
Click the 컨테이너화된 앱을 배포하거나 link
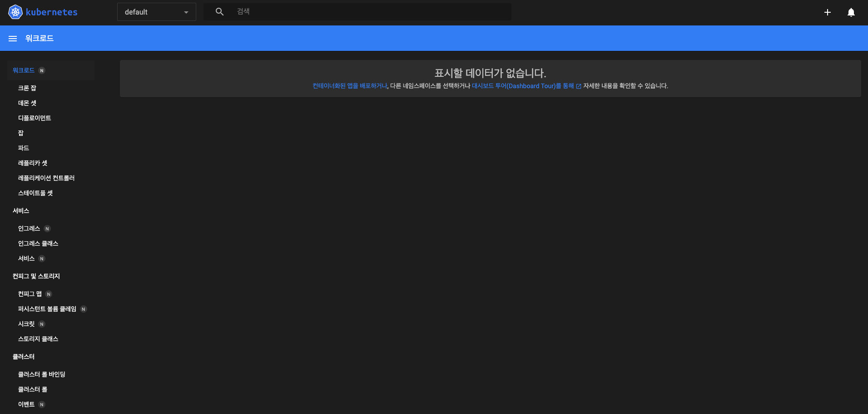pos(350,86)
